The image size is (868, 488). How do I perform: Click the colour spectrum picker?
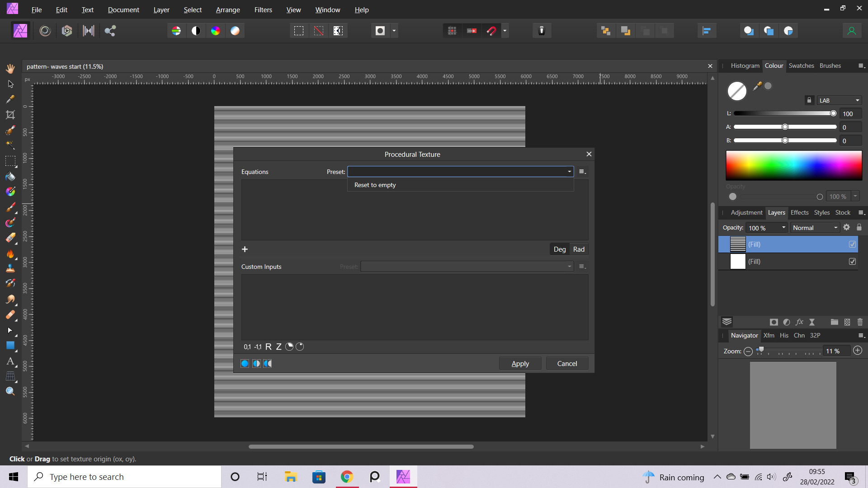click(x=794, y=166)
